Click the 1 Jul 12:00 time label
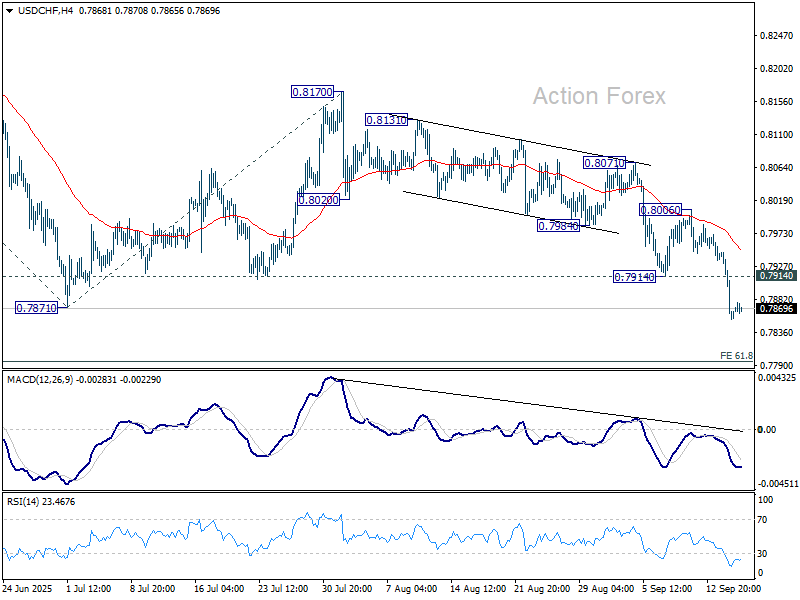The height and width of the screenshot is (600, 800). coord(89,588)
